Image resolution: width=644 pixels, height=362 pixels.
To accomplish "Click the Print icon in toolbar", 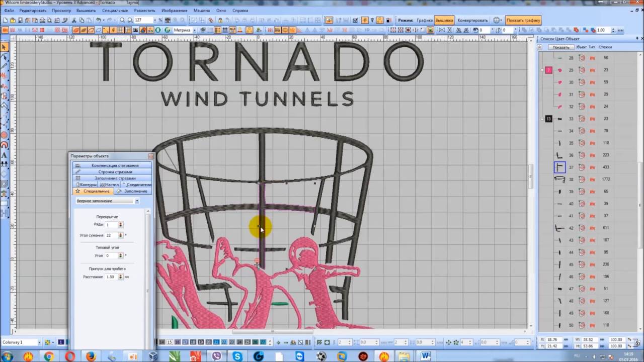I will (42, 20).
